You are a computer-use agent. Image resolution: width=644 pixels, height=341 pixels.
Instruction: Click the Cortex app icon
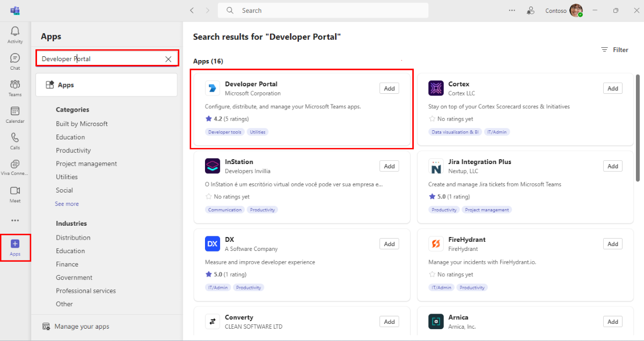(x=436, y=88)
